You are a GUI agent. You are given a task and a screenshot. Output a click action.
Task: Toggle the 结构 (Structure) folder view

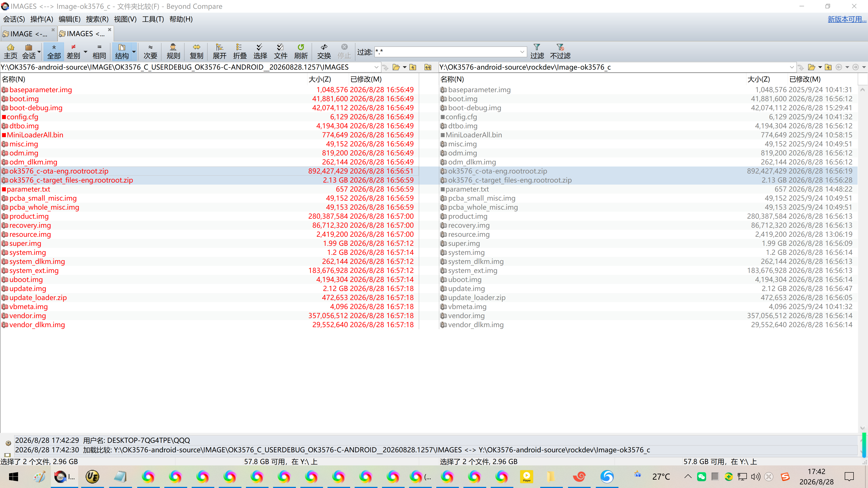tap(122, 52)
